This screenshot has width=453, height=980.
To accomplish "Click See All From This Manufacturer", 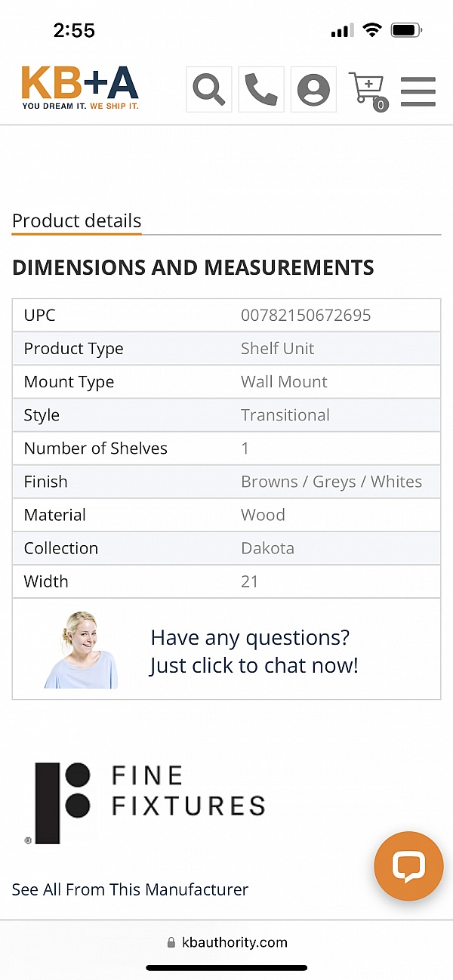I will pyautogui.click(x=130, y=889).
